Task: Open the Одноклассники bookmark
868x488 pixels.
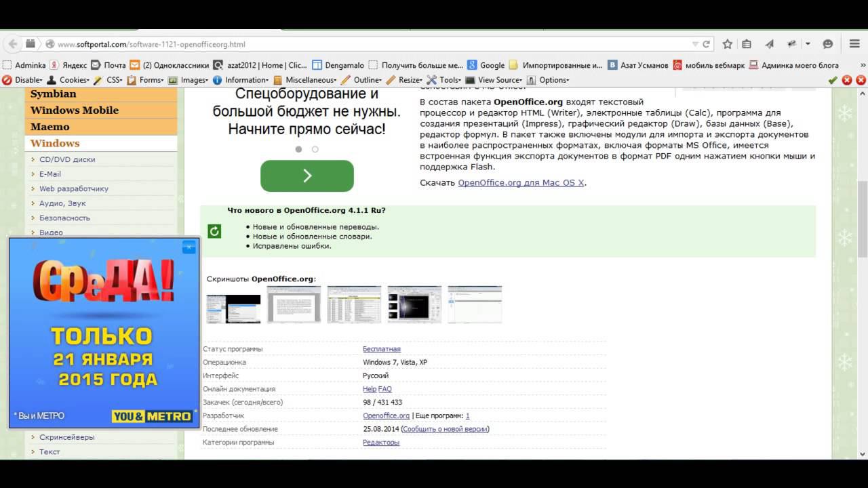Action: [169, 65]
